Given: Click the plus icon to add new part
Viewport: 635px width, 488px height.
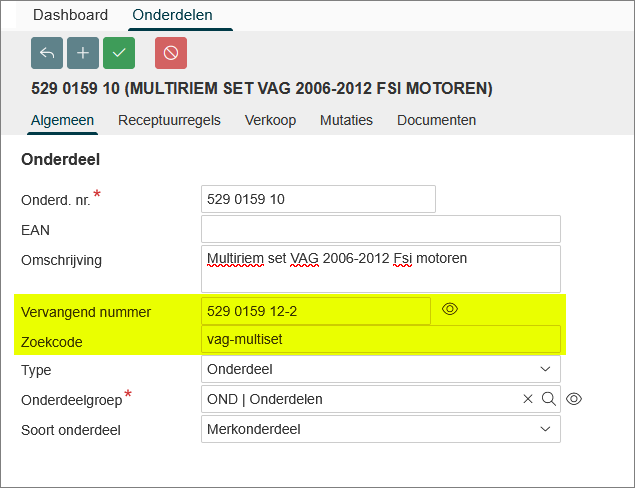Looking at the screenshot, I should 83,53.
